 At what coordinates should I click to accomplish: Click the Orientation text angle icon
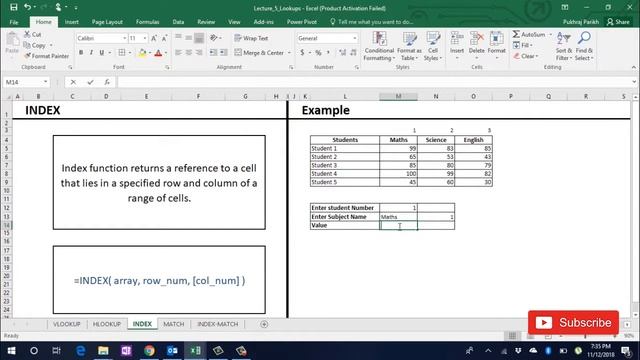click(213, 38)
